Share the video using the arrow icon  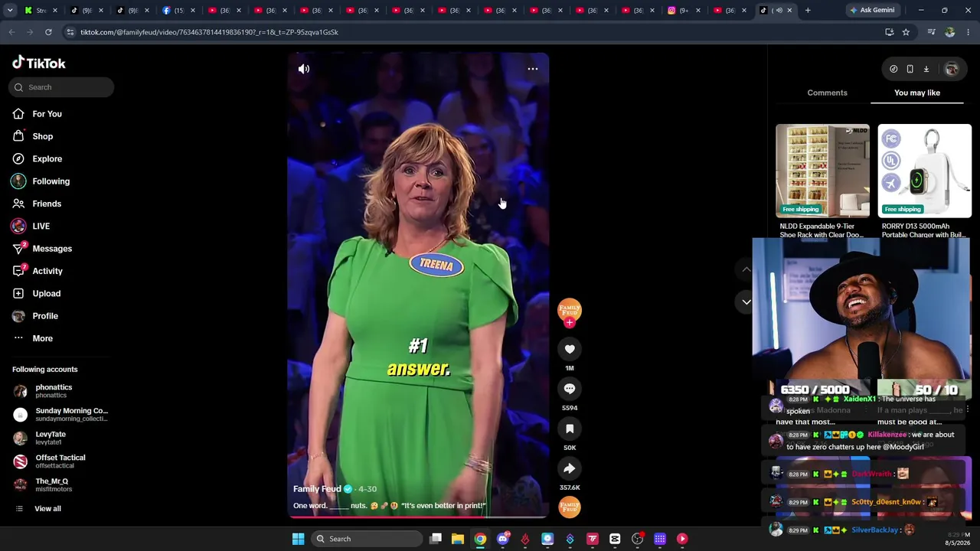coord(570,468)
